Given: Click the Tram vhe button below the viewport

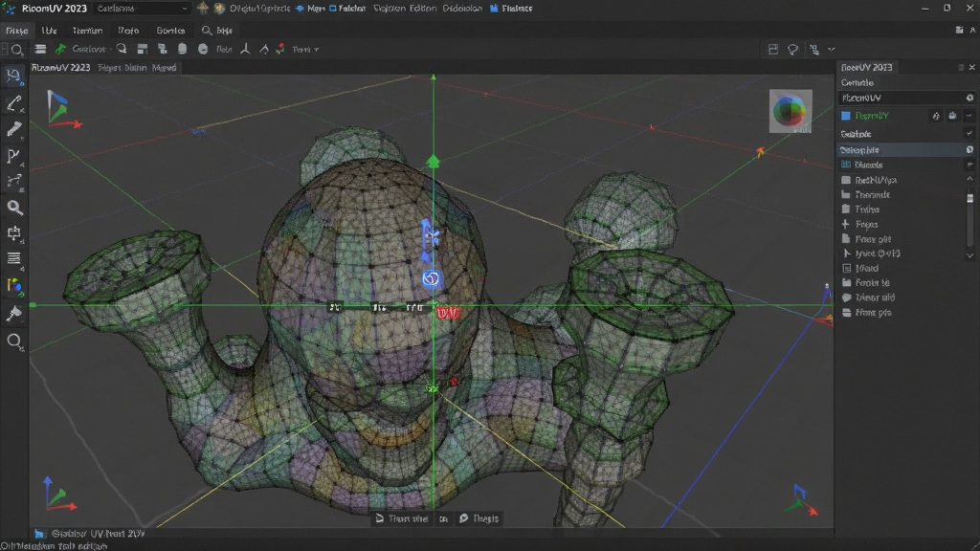Looking at the screenshot, I should point(402,518).
